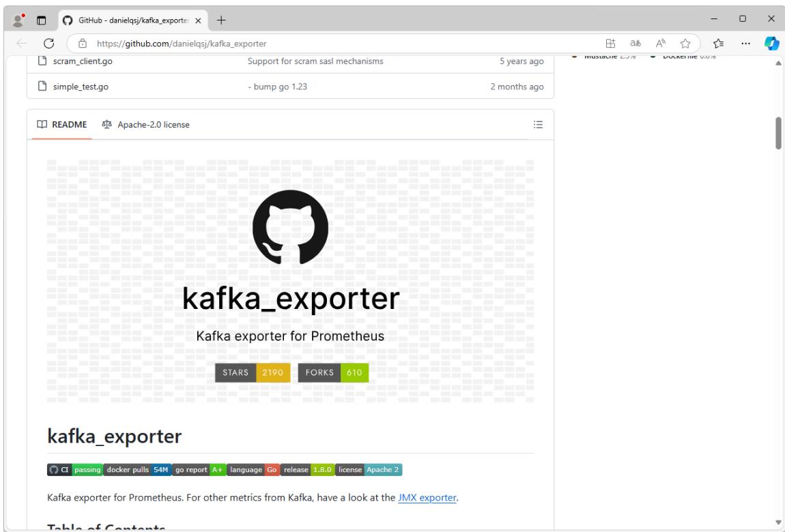Open the browser Settings and more menu
The image size is (785, 532).
[745, 44]
